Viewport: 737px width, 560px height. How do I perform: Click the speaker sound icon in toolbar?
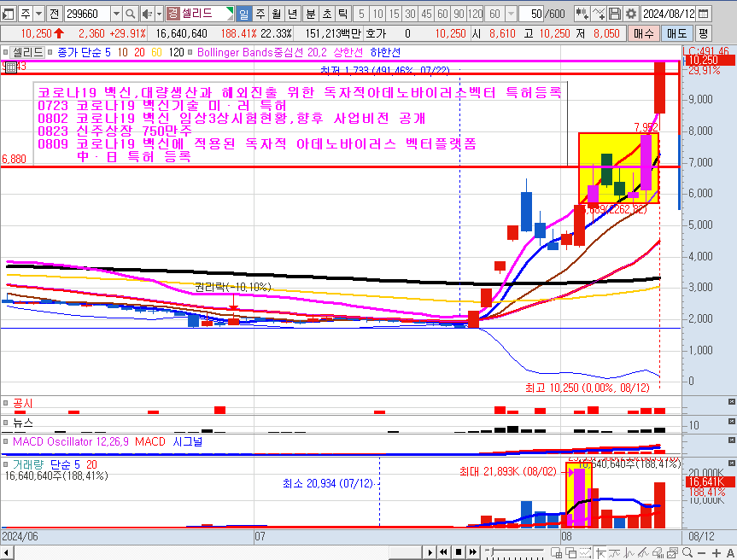[x=147, y=14]
